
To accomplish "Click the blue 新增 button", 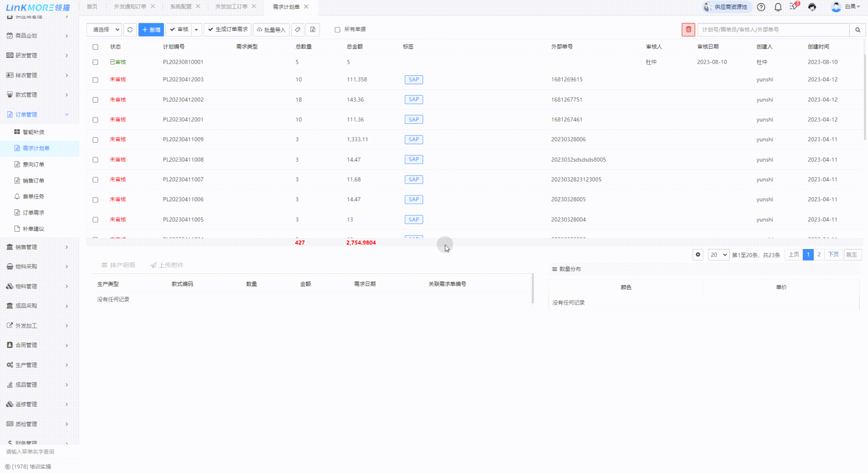I will [151, 30].
